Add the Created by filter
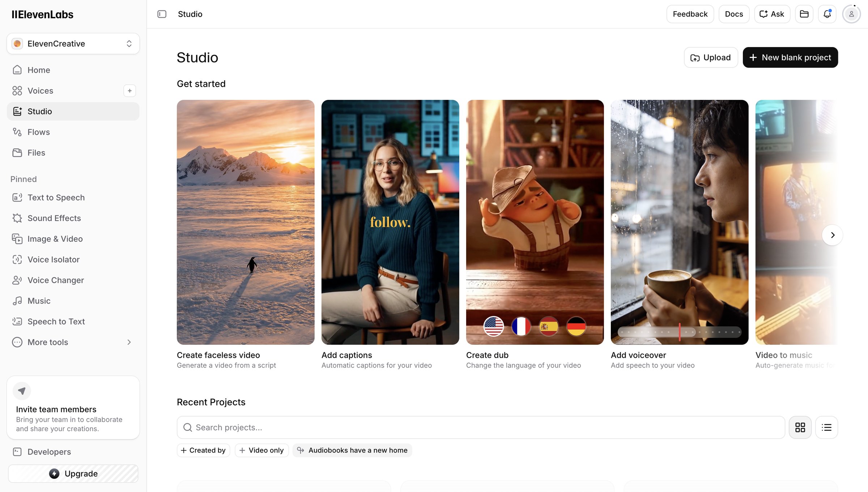Viewport: 868px width, 492px height. tap(203, 450)
